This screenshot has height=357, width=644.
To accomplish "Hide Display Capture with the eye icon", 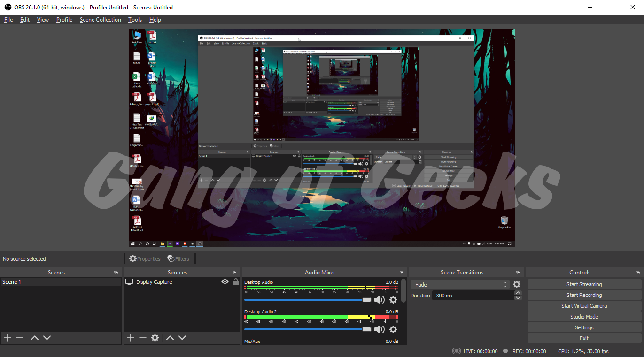I will (x=225, y=281).
